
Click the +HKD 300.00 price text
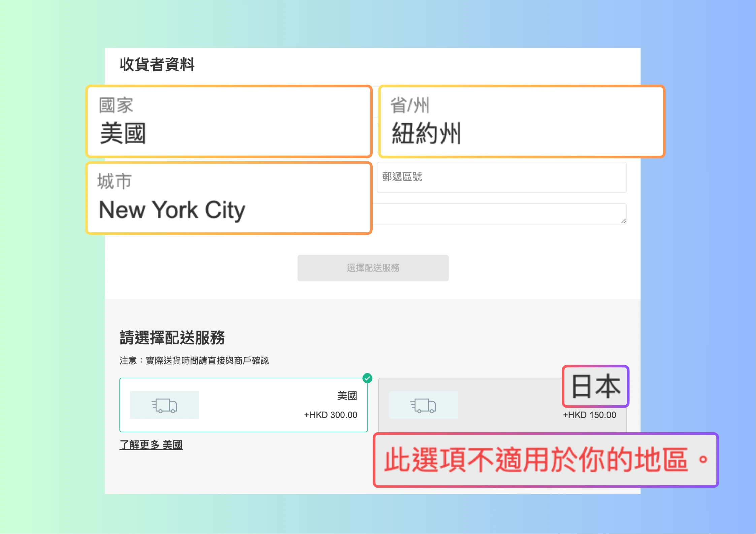click(330, 415)
